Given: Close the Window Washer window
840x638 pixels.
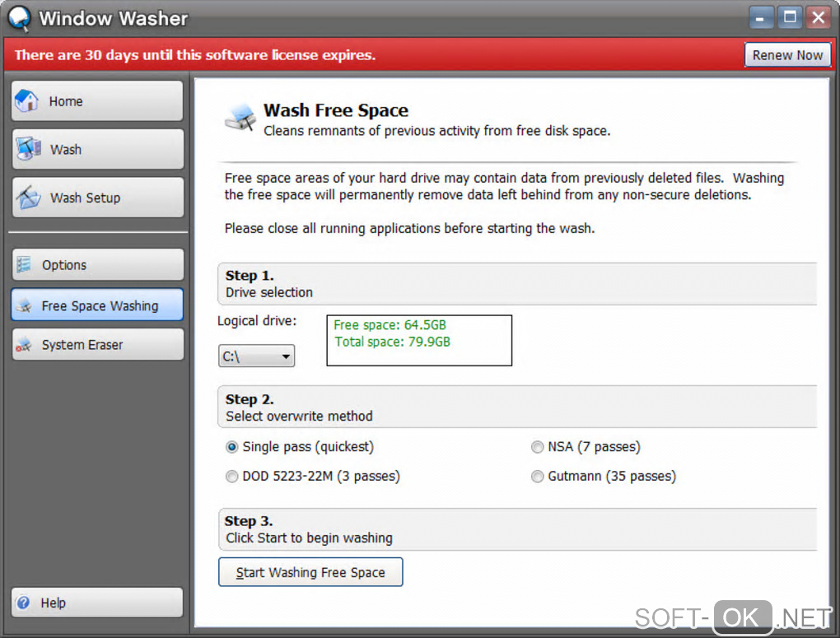Looking at the screenshot, I should [x=819, y=17].
